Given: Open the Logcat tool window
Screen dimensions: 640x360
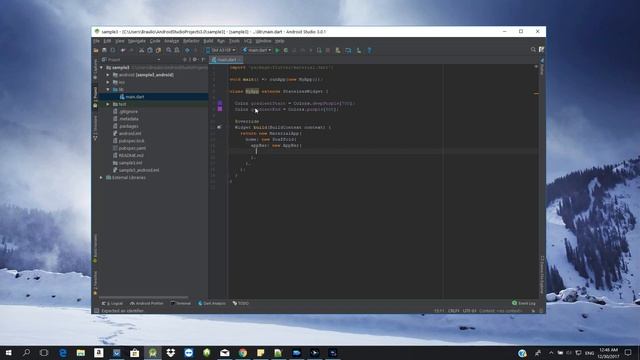Looking at the screenshot, I should tap(112, 303).
